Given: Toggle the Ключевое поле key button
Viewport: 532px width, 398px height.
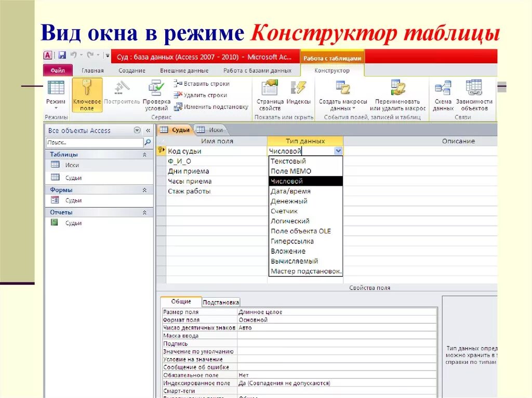Looking at the screenshot, I should coord(87,95).
